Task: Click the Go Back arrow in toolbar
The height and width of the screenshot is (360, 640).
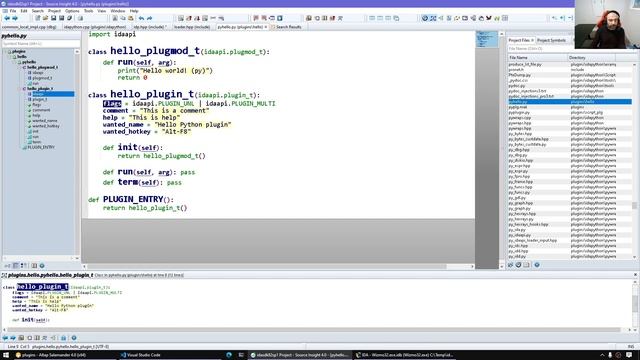Action: pos(7,18)
